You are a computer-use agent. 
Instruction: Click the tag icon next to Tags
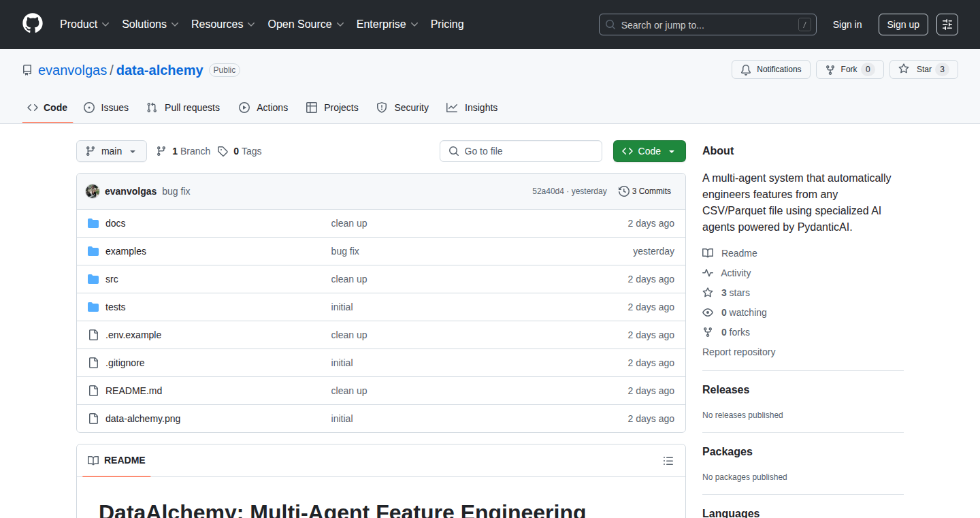tap(223, 151)
